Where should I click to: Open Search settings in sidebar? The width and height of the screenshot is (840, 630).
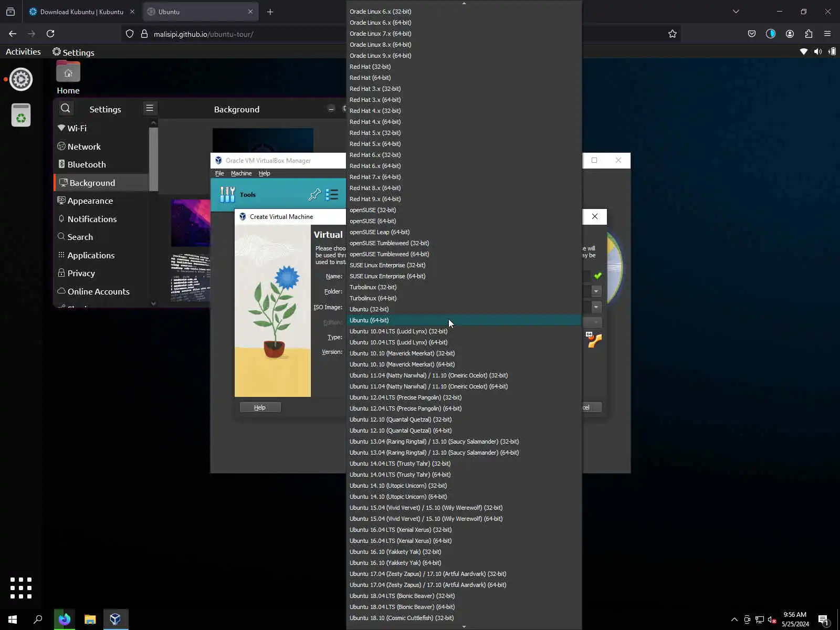click(x=102, y=237)
